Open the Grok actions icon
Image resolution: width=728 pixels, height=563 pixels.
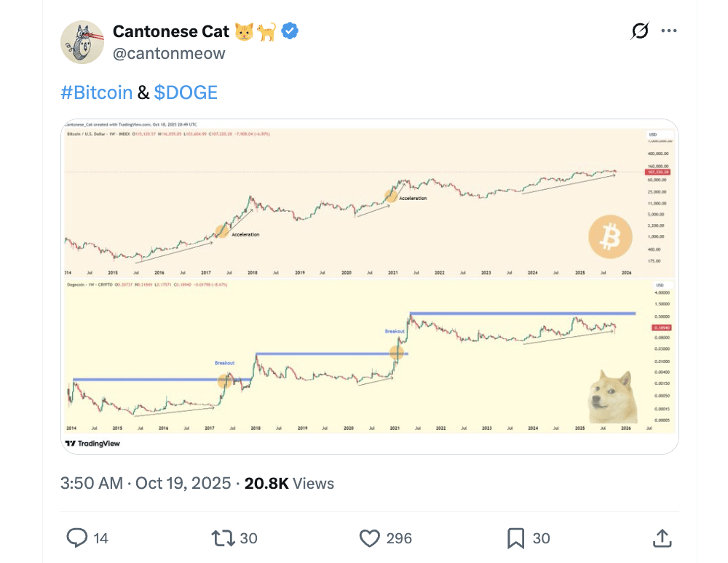[x=640, y=31]
